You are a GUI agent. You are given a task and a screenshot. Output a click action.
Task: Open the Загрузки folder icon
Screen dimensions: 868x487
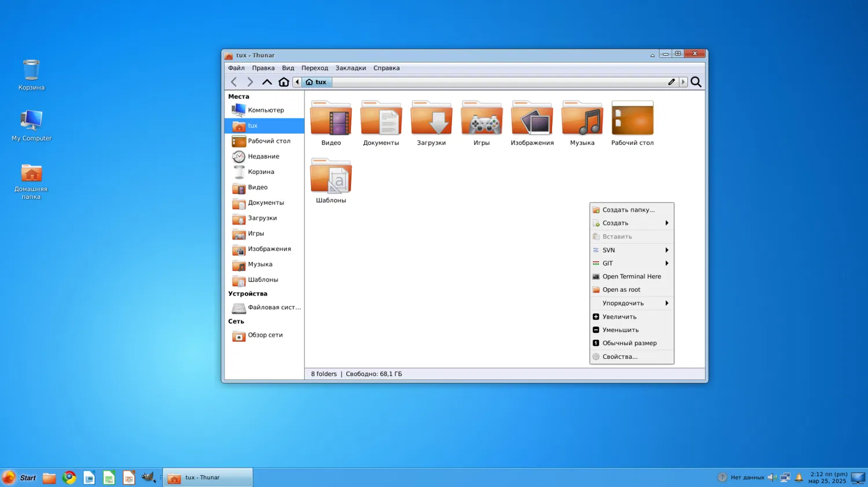click(431, 119)
